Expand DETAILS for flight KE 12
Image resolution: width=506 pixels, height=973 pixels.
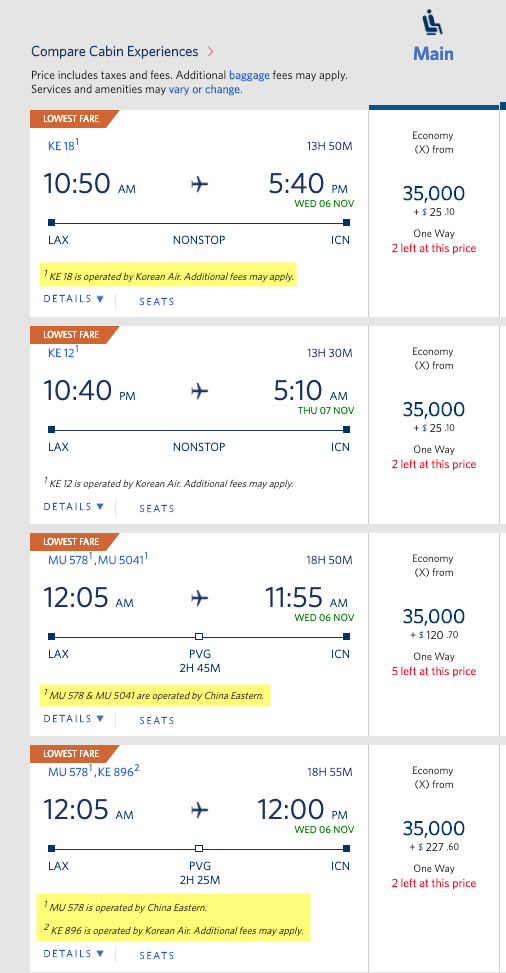(74, 506)
